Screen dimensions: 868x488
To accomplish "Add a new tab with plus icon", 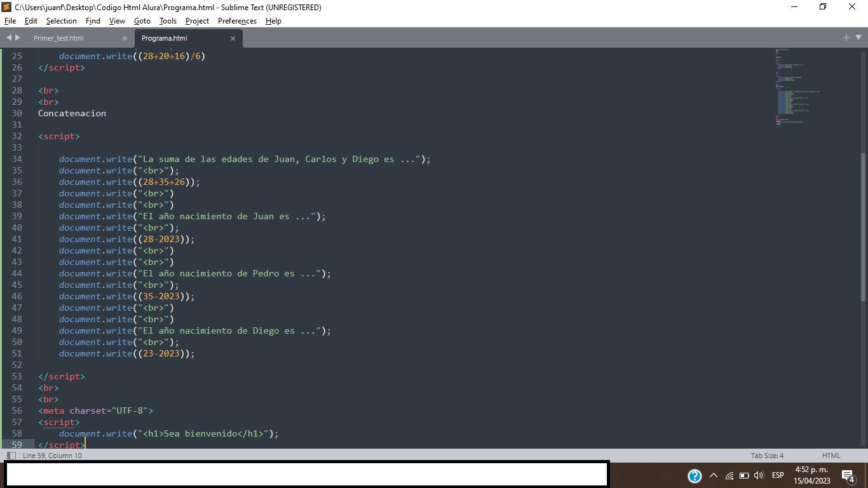I will (x=846, y=38).
